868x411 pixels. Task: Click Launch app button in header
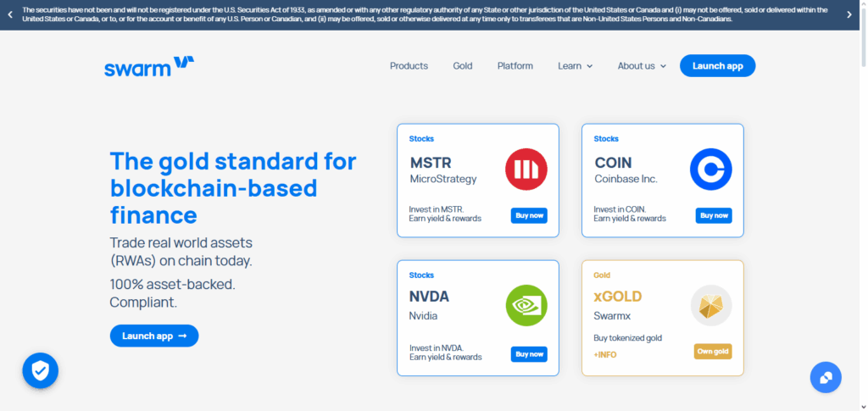(x=717, y=66)
